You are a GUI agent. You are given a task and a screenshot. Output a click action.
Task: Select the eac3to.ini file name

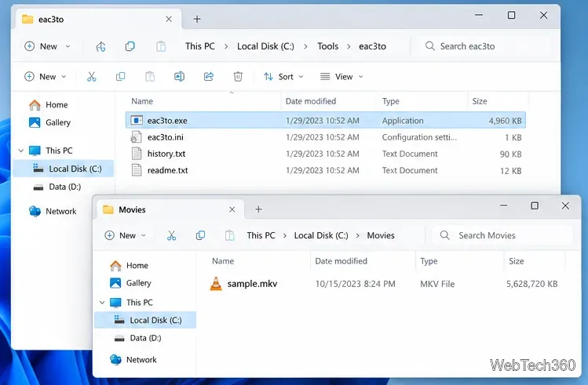tap(166, 137)
